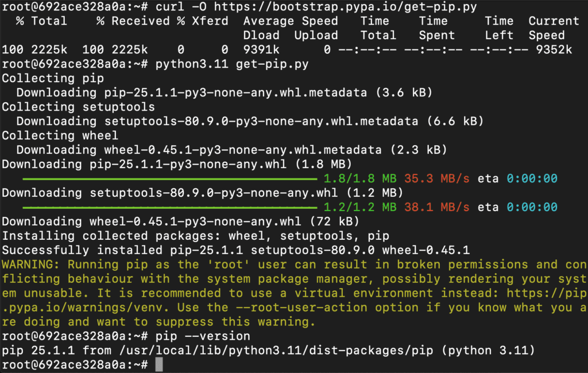This screenshot has width=588, height=373.
Task: Click the yellow WARNING label text
Action: click(x=30, y=265)
